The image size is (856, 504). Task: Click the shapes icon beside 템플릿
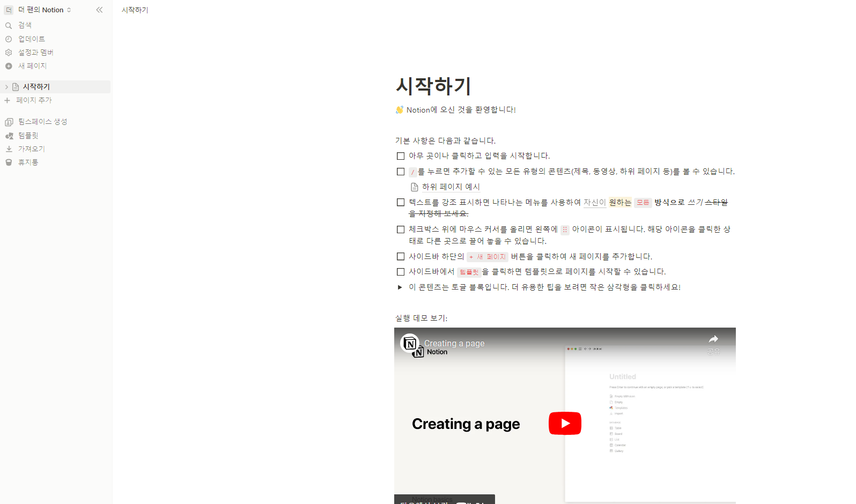[9, 136]
